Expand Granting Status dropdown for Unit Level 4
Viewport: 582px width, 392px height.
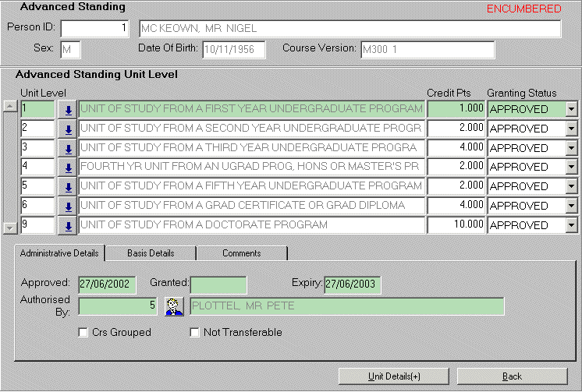coord(572,167)
